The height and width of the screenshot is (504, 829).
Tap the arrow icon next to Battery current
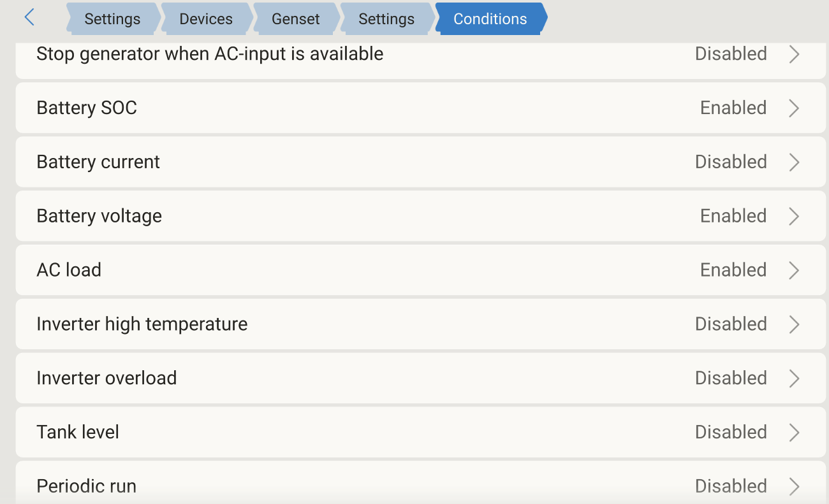tap(794, 162)
